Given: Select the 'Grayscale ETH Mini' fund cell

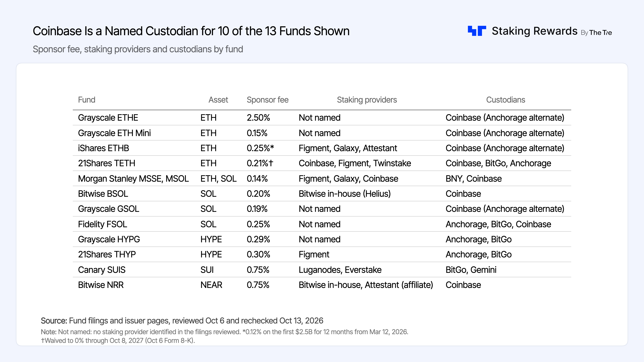Looking at the screenshot, I should coord(114,133).
